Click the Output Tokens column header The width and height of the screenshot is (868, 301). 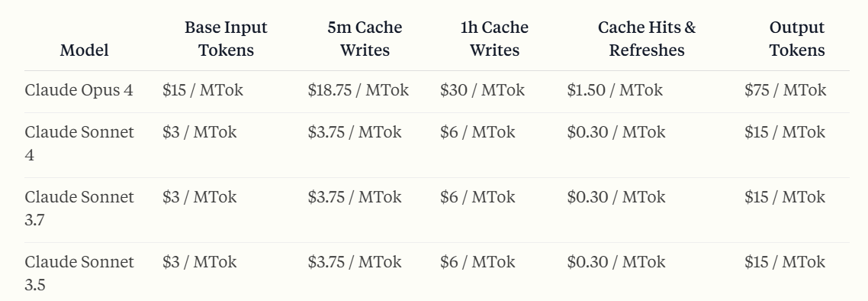pos(797,39)
